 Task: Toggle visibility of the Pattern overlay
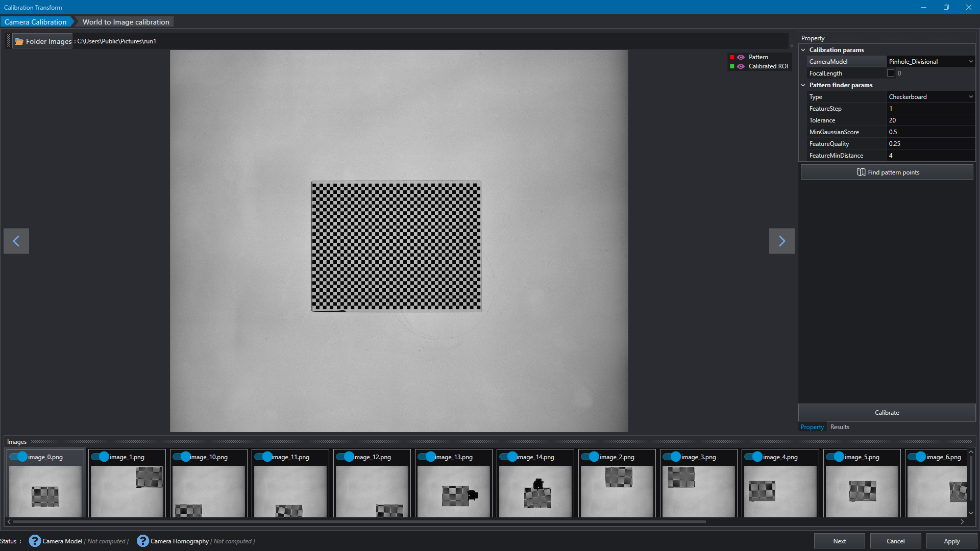click(741, 57)
